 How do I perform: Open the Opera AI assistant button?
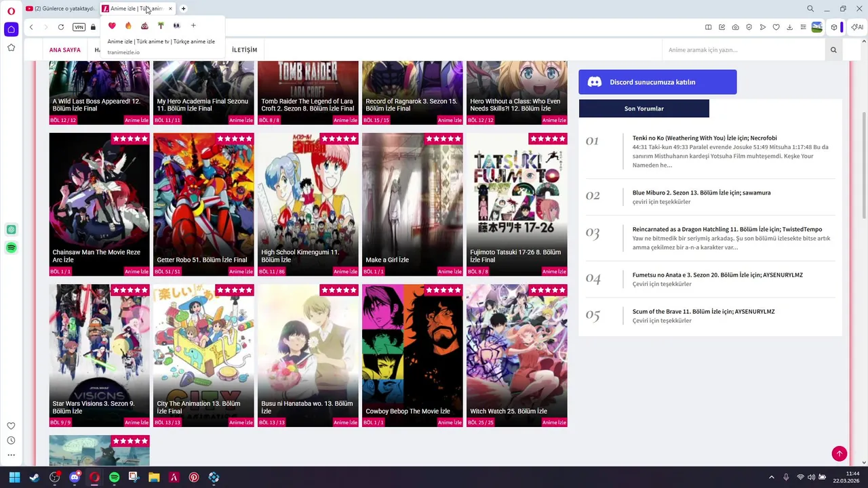coord(856,27)
